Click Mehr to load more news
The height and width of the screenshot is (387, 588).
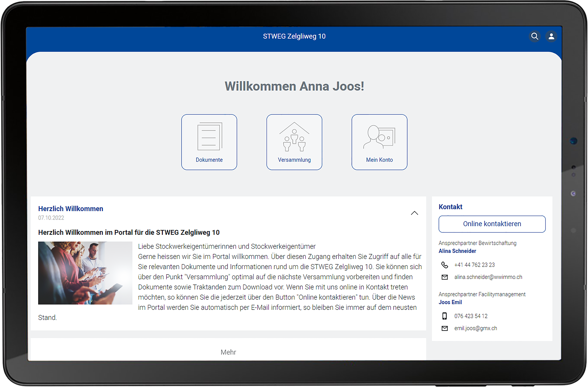pyautogui.click(x=228, y=352)
